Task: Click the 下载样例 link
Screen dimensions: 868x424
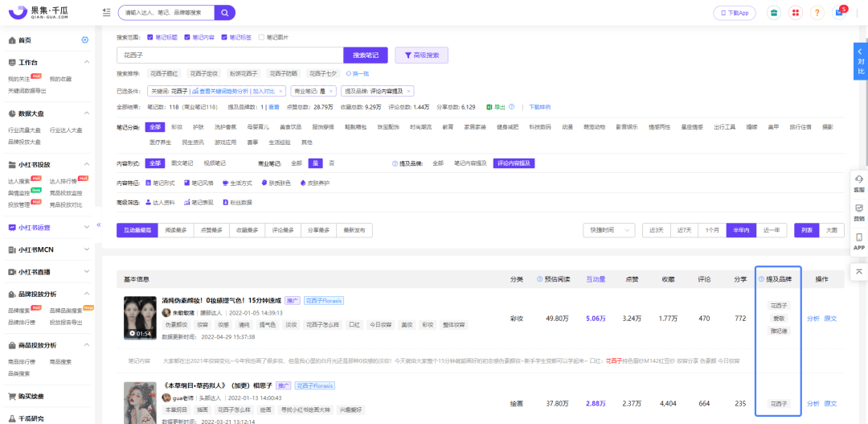Action: tap(540, 107)
